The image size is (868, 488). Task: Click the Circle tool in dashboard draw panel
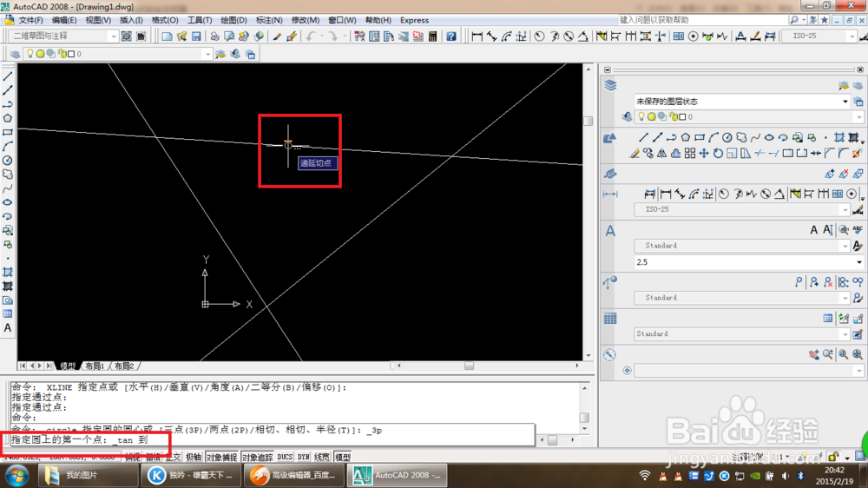click(x=727, y=137)
